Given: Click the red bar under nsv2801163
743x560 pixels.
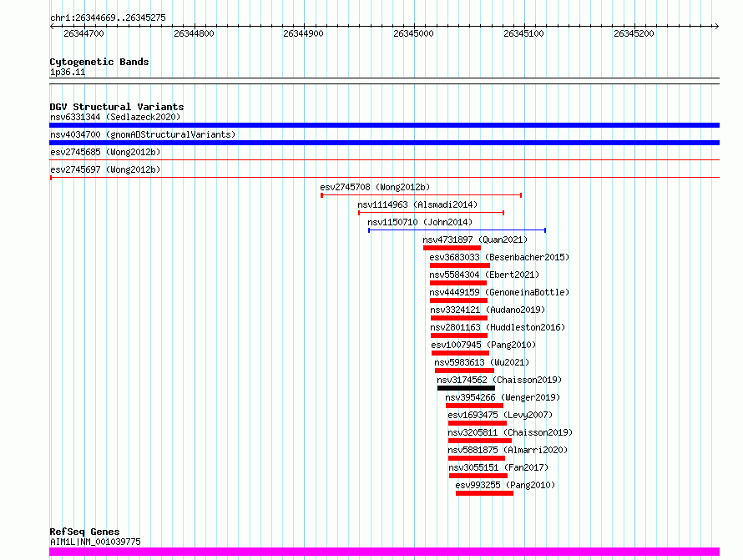Looking at the screenshot, I should point(459,335).
